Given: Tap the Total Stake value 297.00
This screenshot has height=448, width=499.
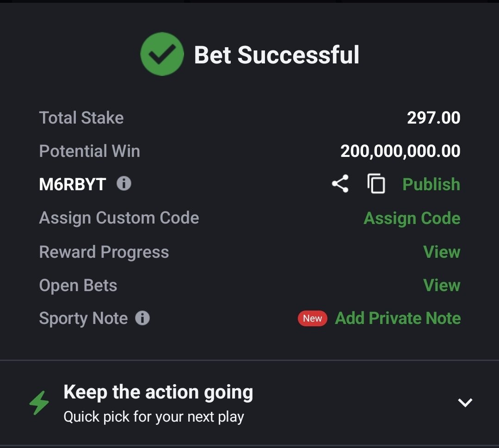Looking at the screenshot, I should click(433, 118).
